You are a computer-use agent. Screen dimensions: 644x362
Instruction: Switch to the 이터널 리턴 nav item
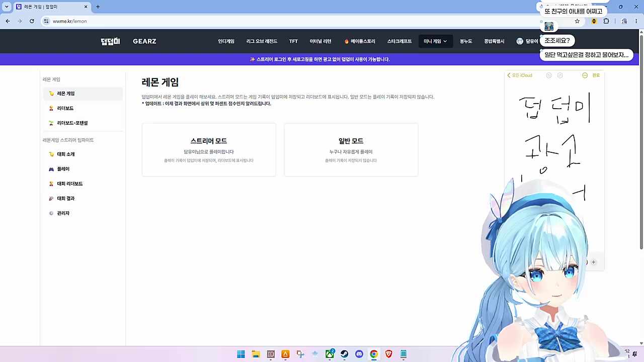(320, 41)
